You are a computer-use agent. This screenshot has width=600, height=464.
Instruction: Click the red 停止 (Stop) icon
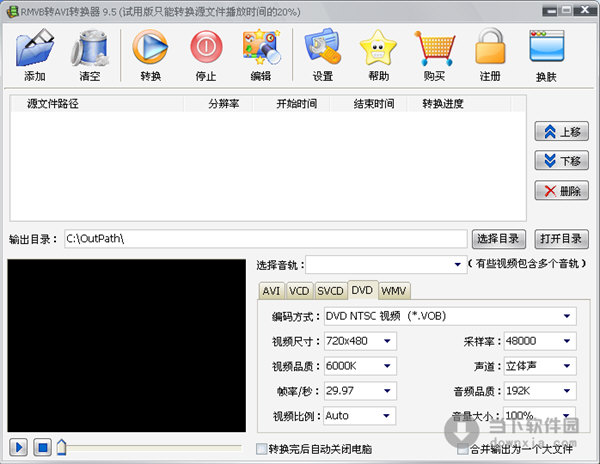point(206,47)
